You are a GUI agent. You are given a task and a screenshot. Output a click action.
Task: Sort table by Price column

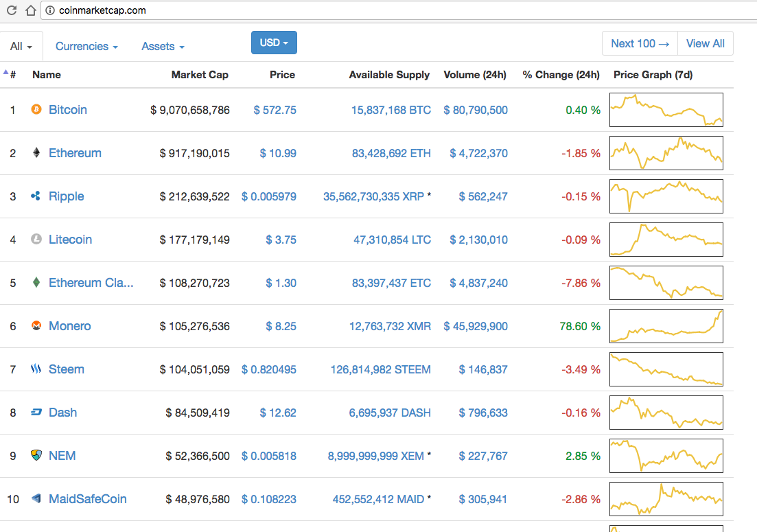tap(283, 75)
